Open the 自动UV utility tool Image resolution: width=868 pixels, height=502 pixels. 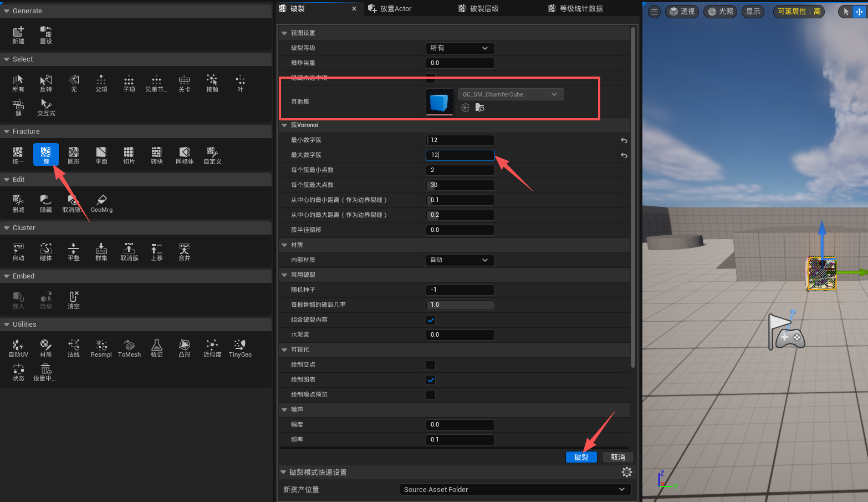coord(18,348)
